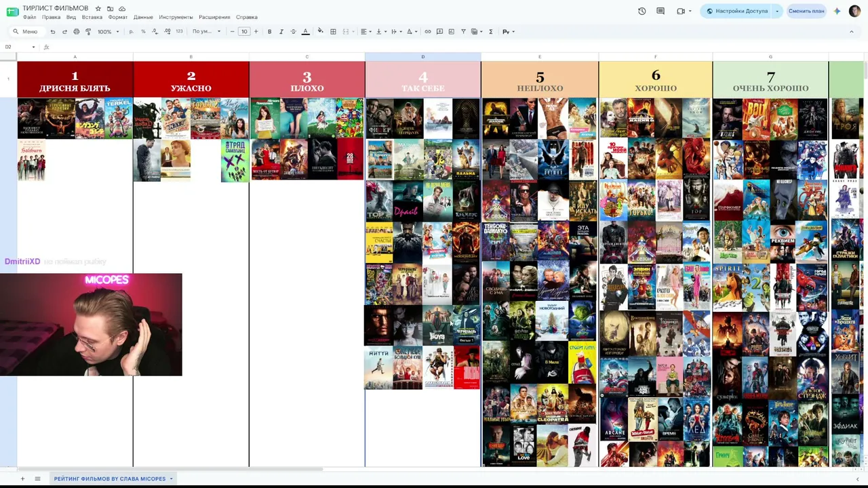The width and height of the screenshot is (868, 488).
Task: Open the Справка menu
Action: (247, 18)
